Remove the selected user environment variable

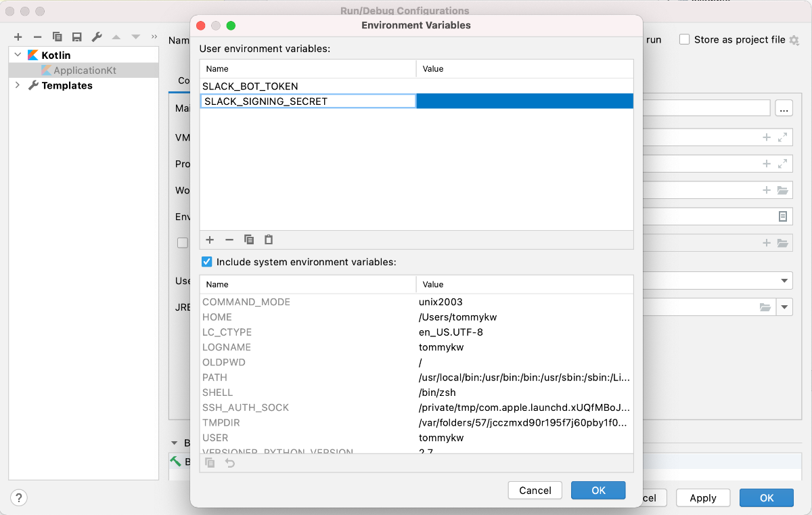(229, 240)
